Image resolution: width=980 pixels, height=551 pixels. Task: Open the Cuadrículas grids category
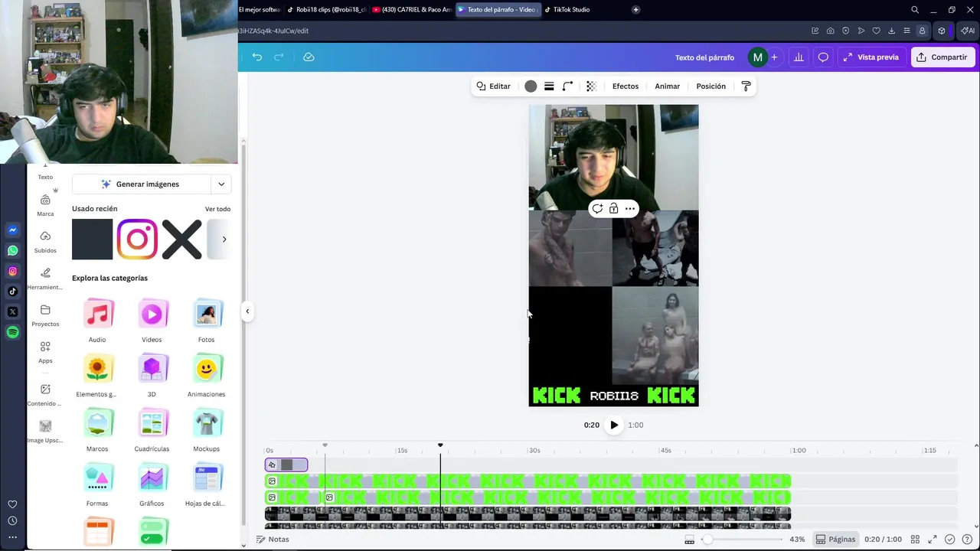coord(152,430)
